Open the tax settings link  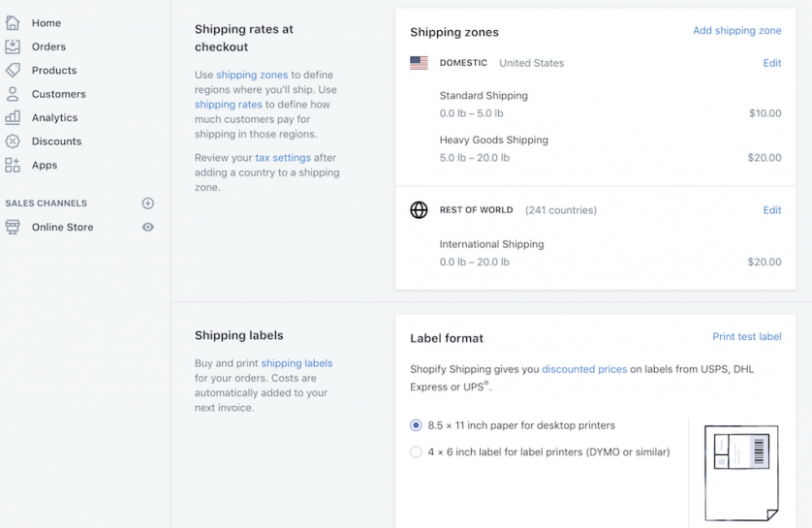[x=283, y=158]
